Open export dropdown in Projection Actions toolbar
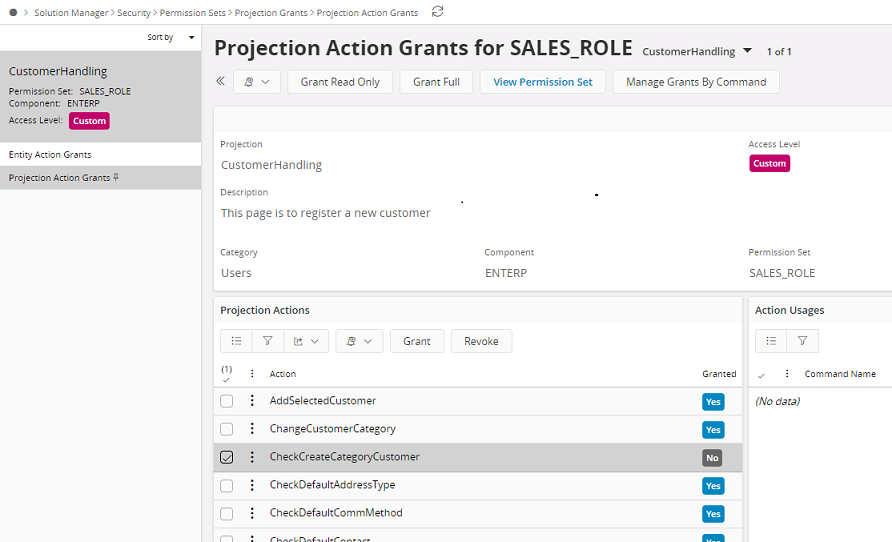Viewport: 892px width, 542px height. [x=306, y=341]
